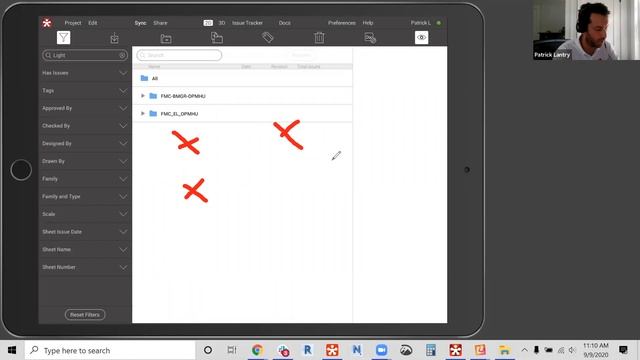
Task: Toggle the filter funnel icon
Action: click(63, 38)
